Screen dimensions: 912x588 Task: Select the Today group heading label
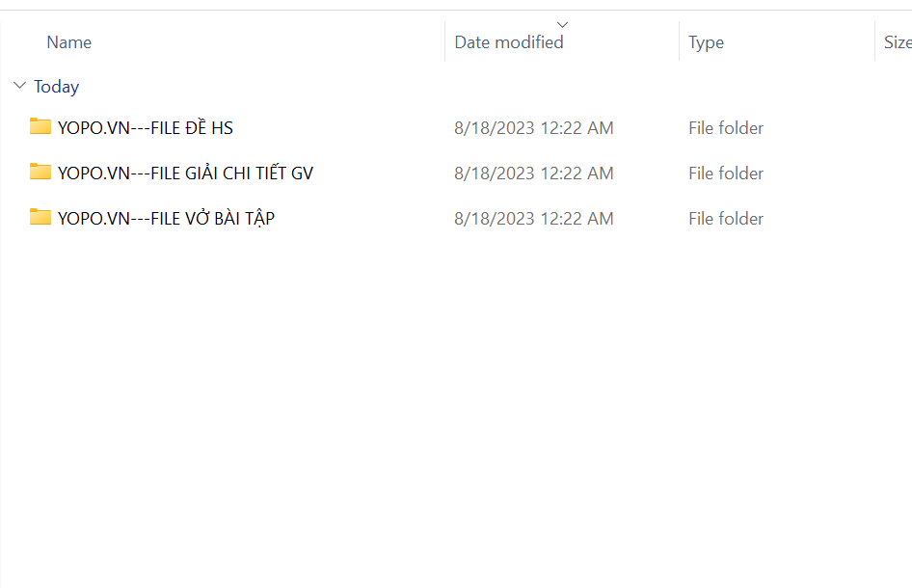tap(56, 87)
